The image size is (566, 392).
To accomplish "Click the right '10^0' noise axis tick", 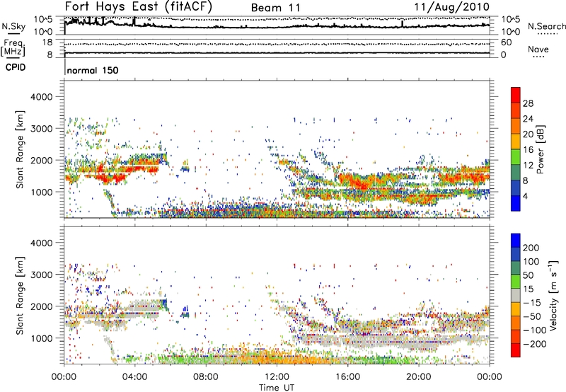I will click(511, 32).
